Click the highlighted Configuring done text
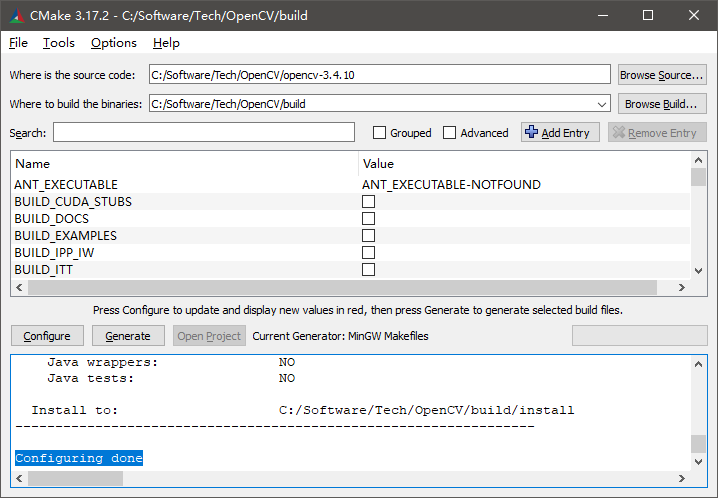Image resolution: width=718 pixels, height=498 pixels. pos(79,458)
